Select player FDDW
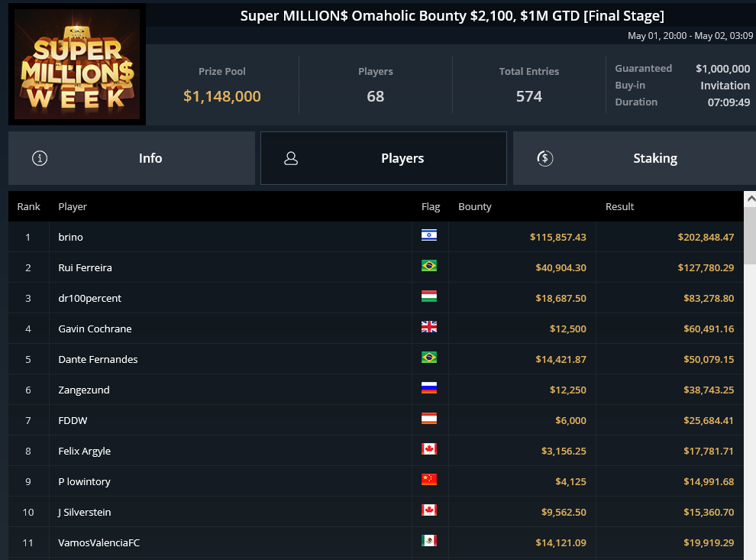Screen dimensions: 756x560 coord(73,421)
